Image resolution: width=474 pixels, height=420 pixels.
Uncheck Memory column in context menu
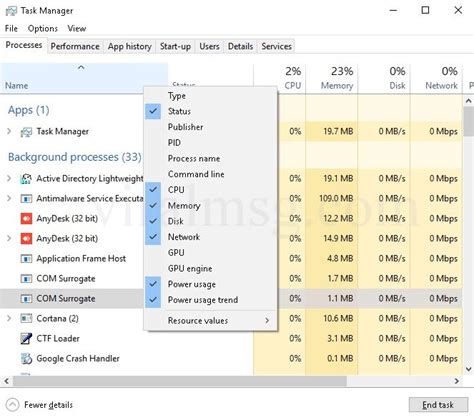pyautogui.click(x=211, y=205)
